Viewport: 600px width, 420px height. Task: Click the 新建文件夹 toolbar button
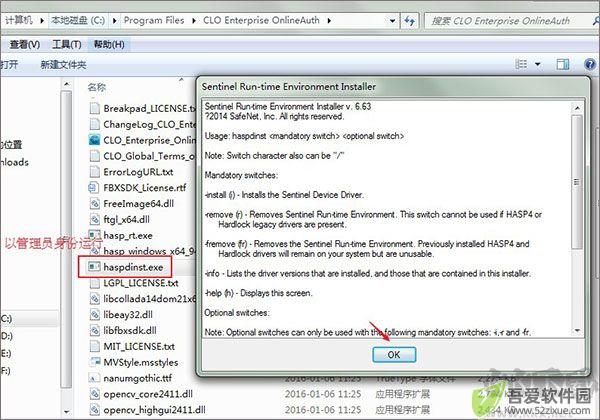63,65
